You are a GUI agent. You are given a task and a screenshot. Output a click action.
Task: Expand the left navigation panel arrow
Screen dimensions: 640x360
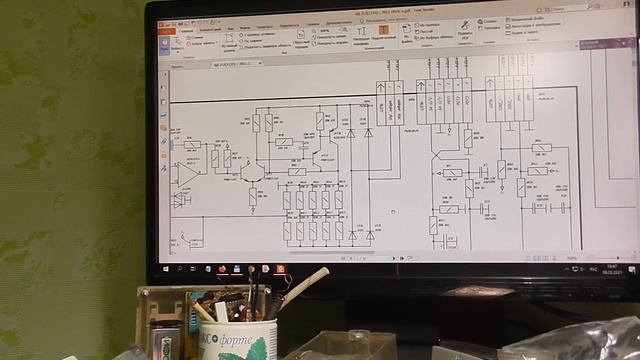pos(165,75)
